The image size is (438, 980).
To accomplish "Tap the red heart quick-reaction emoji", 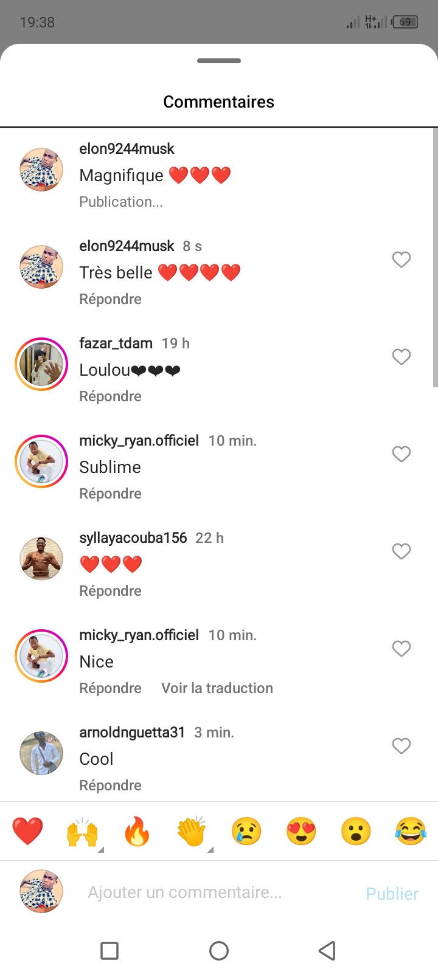I will coord(27,831).
